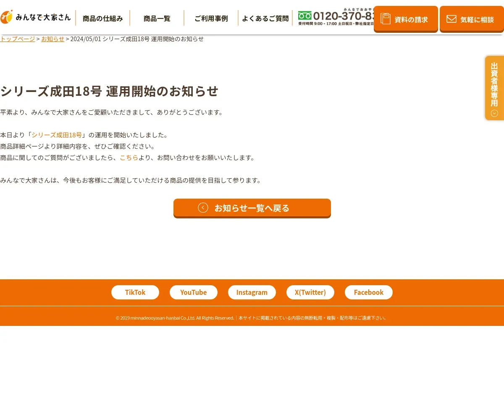Open the X(Twitter) footer link
The height and width of the screenshot is (420, 504).
310,292
